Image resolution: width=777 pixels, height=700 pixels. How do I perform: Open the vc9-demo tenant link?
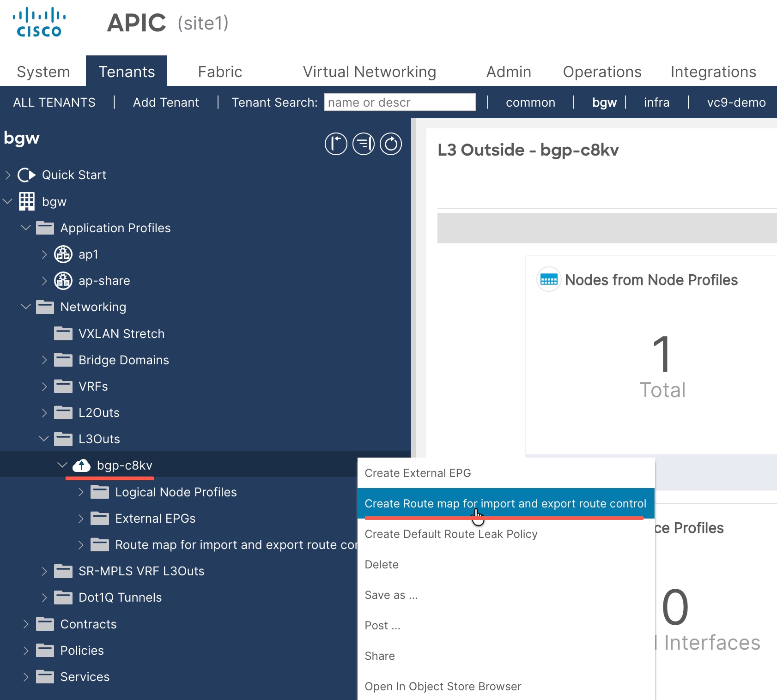(736, 102)
